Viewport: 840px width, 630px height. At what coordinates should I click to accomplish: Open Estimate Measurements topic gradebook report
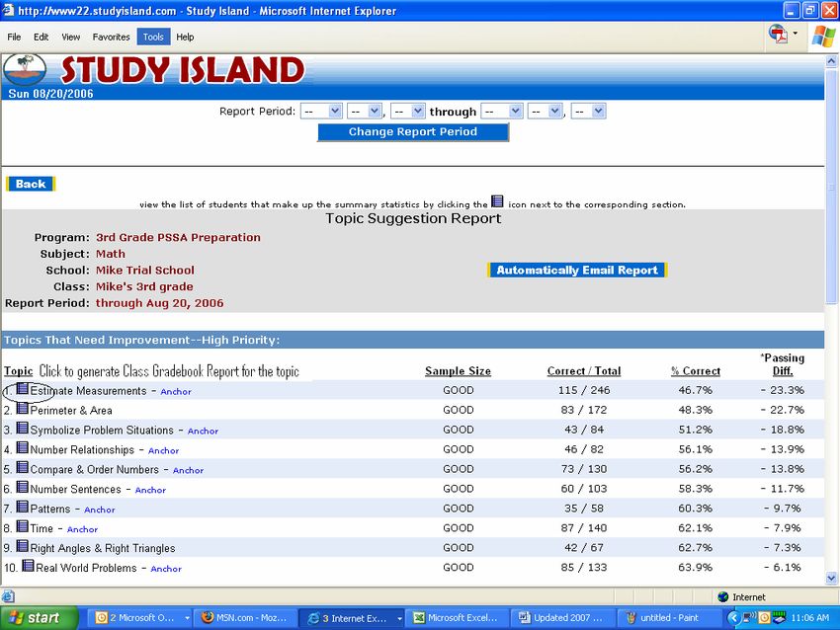88,391
